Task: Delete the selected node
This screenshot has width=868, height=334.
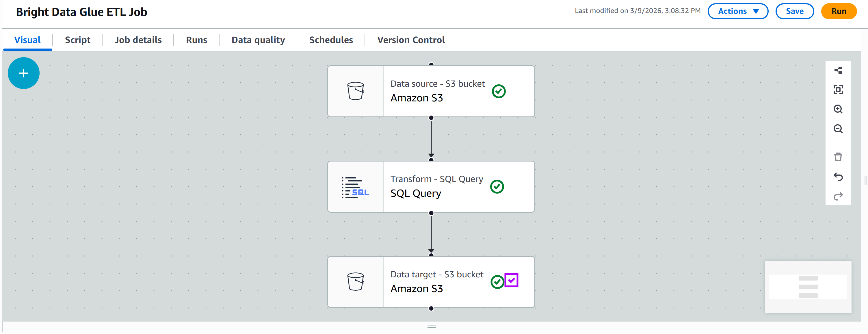Action: [x=838, y=157]
